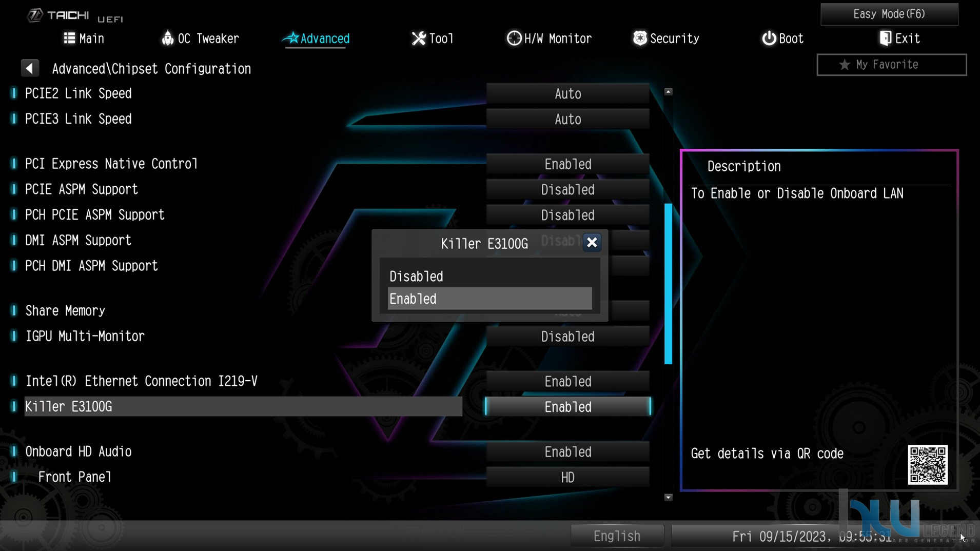
Task: Open the Killer E3100G Enabled value box
Action: [567, 407]
